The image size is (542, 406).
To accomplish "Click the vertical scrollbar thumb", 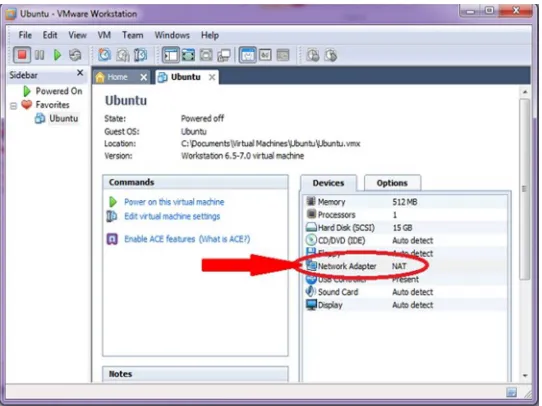I will [525, 189].
